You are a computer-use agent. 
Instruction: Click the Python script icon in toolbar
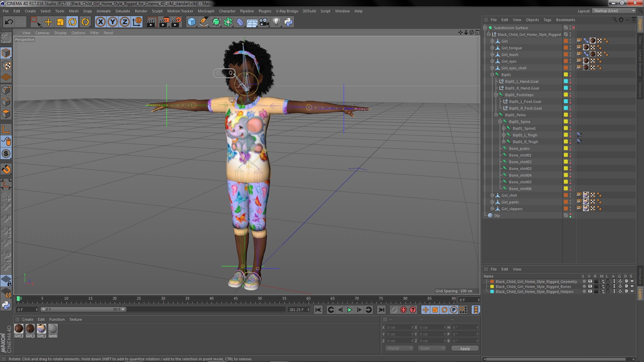288,22
